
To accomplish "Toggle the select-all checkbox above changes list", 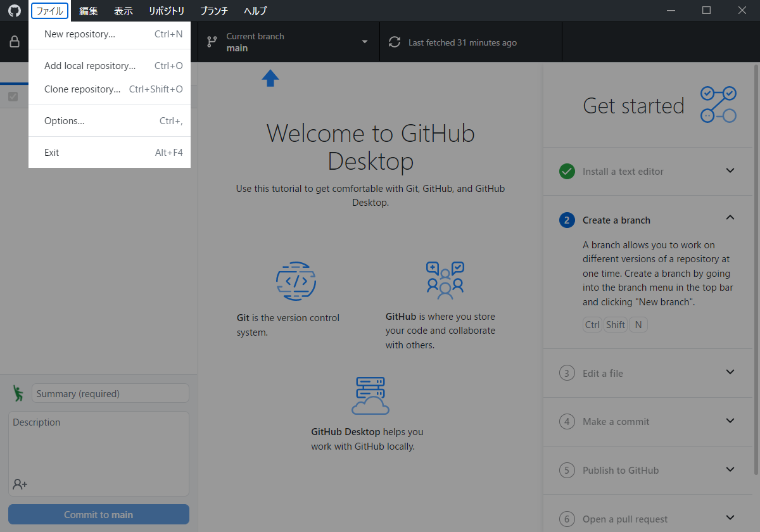I will [14, 96].
